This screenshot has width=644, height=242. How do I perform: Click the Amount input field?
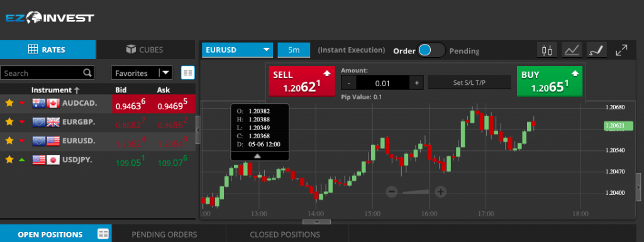tap(382, 83)
